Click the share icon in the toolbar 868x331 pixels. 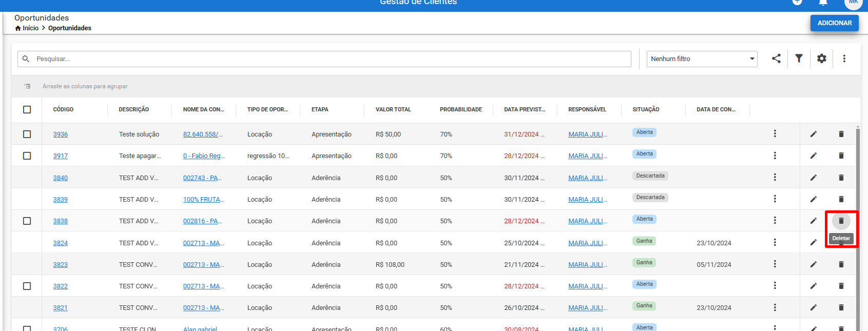pos(776,59)
